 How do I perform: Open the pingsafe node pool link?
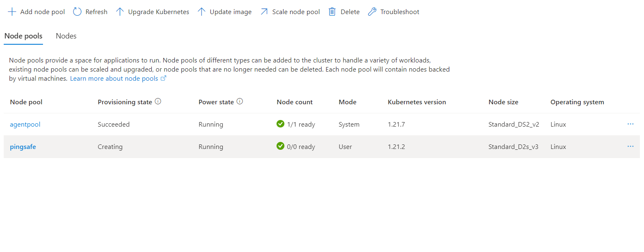23,147
